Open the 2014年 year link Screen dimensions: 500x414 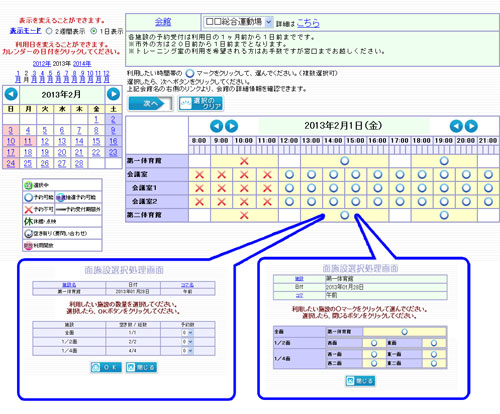click(82, 64)
